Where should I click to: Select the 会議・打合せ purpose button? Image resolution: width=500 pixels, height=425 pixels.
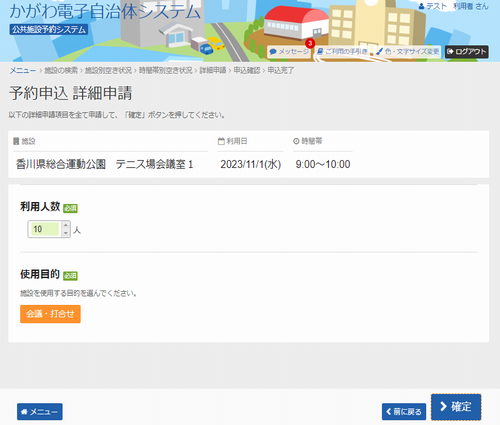50,314
